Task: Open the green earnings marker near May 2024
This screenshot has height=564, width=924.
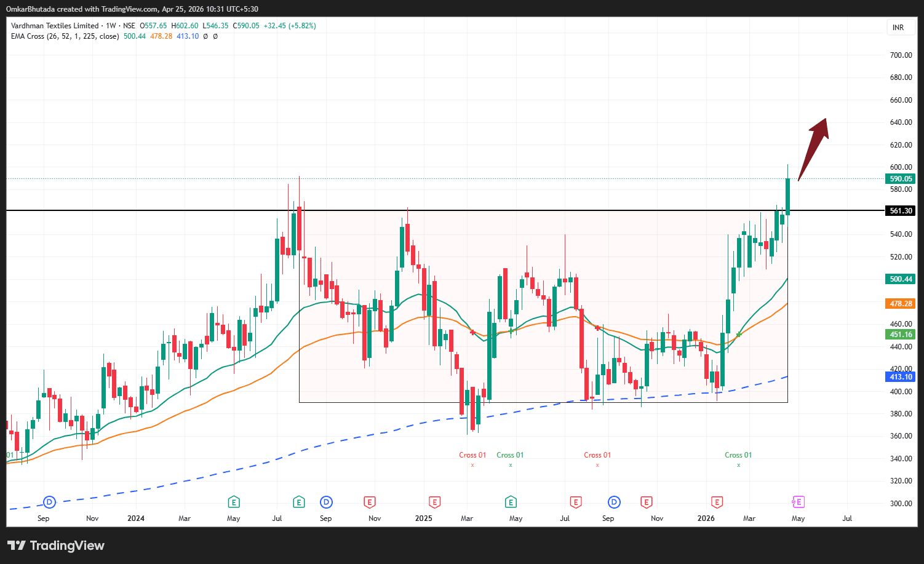Action: [233, 502]
